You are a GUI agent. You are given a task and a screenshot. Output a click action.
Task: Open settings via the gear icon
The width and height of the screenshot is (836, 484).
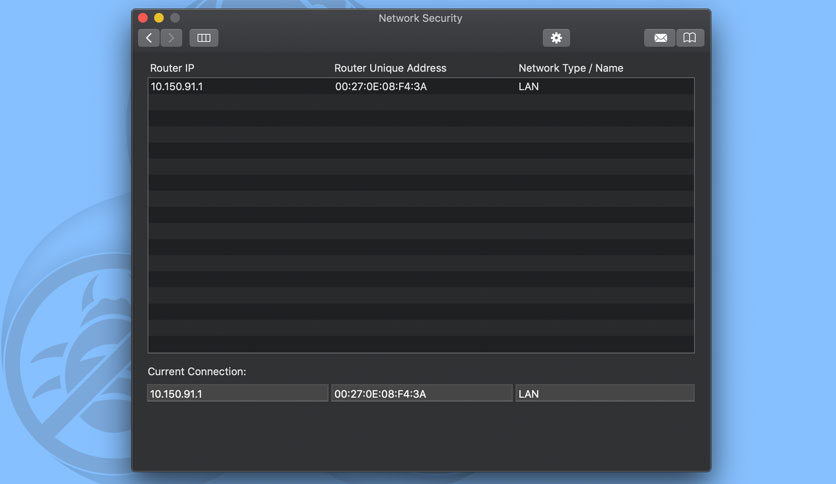click(556, 38)
